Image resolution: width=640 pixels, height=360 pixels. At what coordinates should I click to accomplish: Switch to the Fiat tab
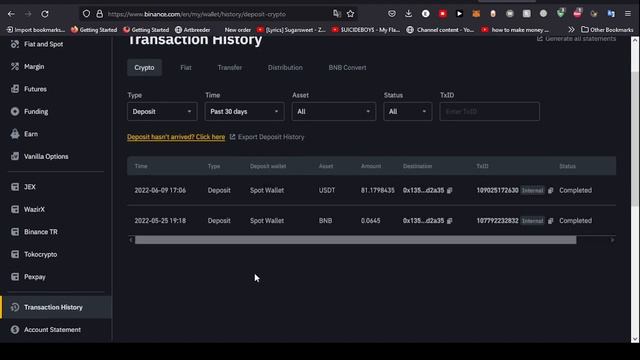(x=186, y=68)
